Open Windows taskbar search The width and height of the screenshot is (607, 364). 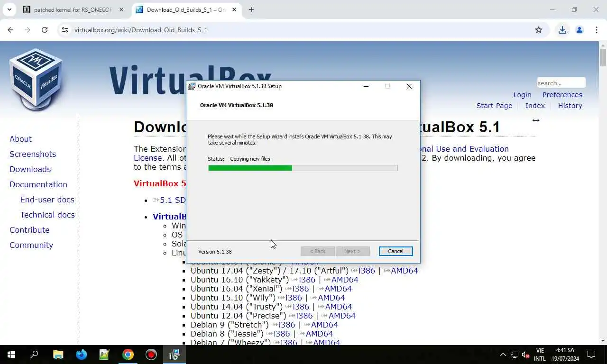tap(34, 355)
